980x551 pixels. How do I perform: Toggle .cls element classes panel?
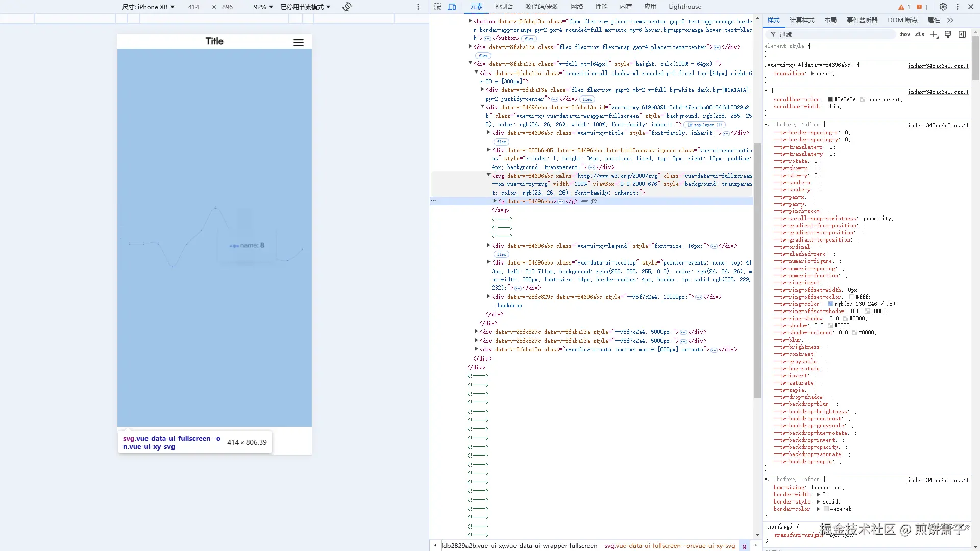click(x=919, y=34)
